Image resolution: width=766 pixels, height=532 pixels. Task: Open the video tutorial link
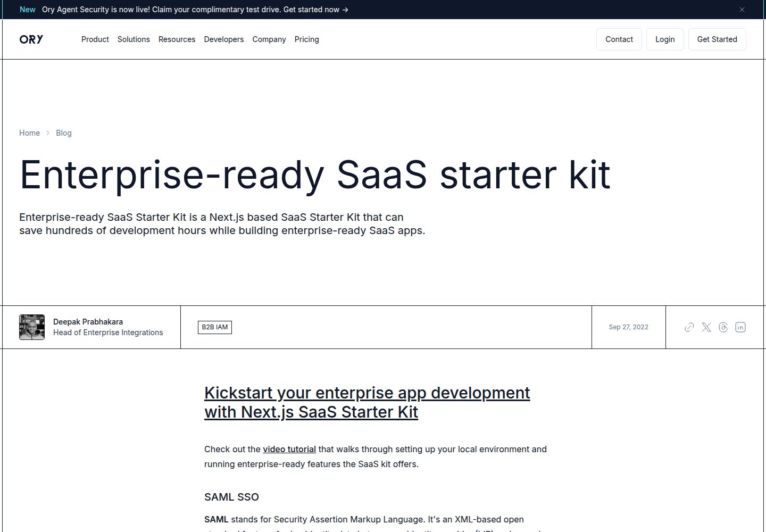289,450
